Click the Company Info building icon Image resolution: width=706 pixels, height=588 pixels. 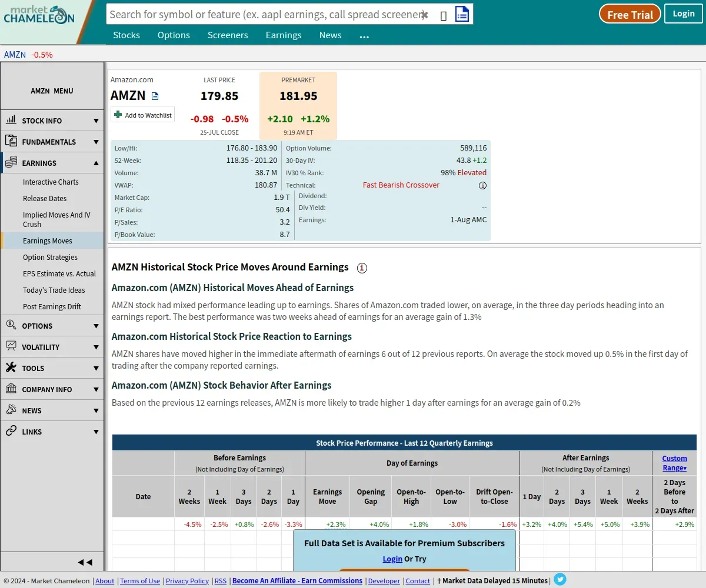(x=11, y=389)
